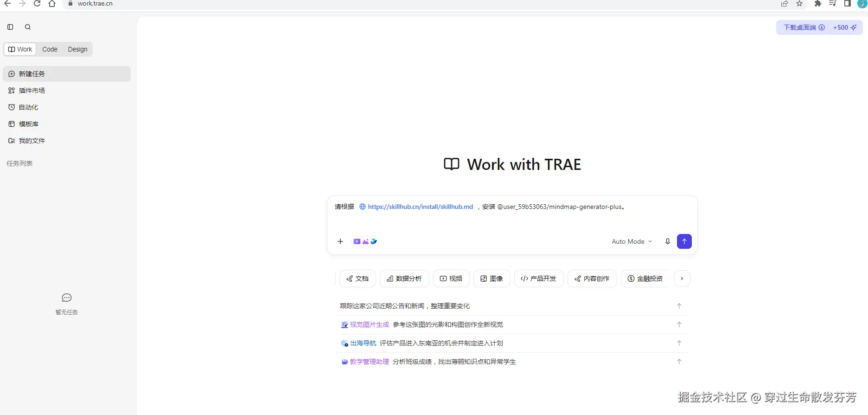Open the Auto Mode dropdown
Viewport: 868px width, 415px height.
point(632,241)
